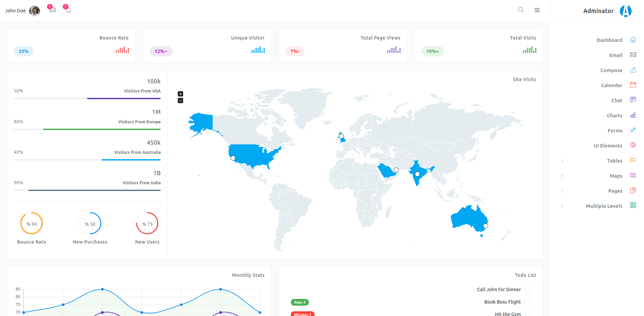The image size is (644, 316).
Task: Open the hamburger menu
Action: pos(537,10)
